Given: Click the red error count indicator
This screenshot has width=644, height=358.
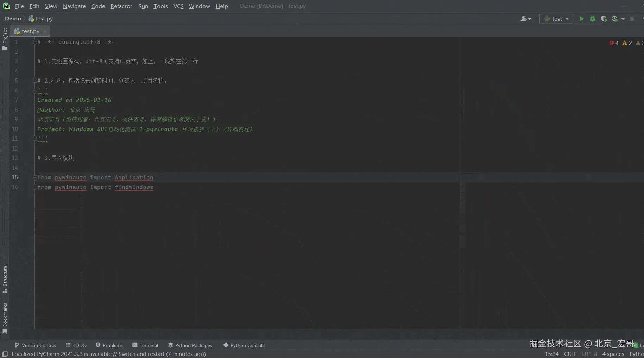Looking at the screenshot, I should [614, 43].
